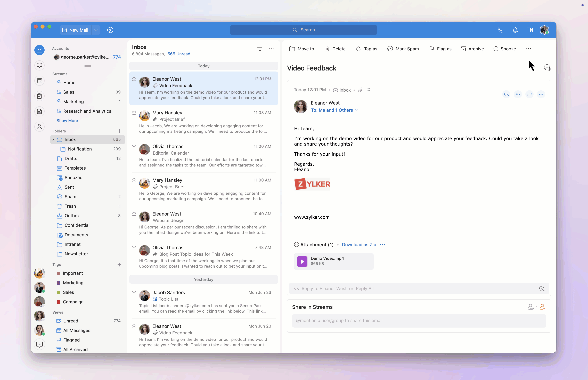Screen dimensions: 588x380
Task: Click the forward arrow icon in email
Action: click(529, 94)
